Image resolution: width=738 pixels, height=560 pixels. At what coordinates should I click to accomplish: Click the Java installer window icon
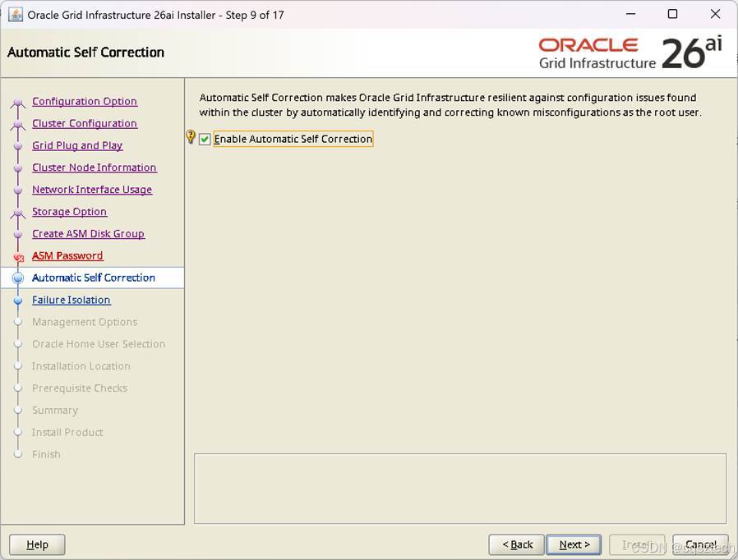(15, 15)
